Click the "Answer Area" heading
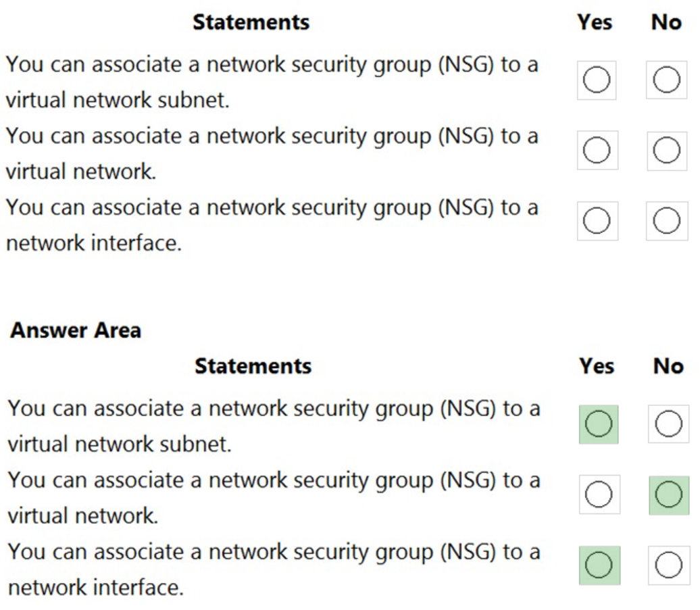The width and height of the screenshot is (700, 610). click(x=76, y=330)
